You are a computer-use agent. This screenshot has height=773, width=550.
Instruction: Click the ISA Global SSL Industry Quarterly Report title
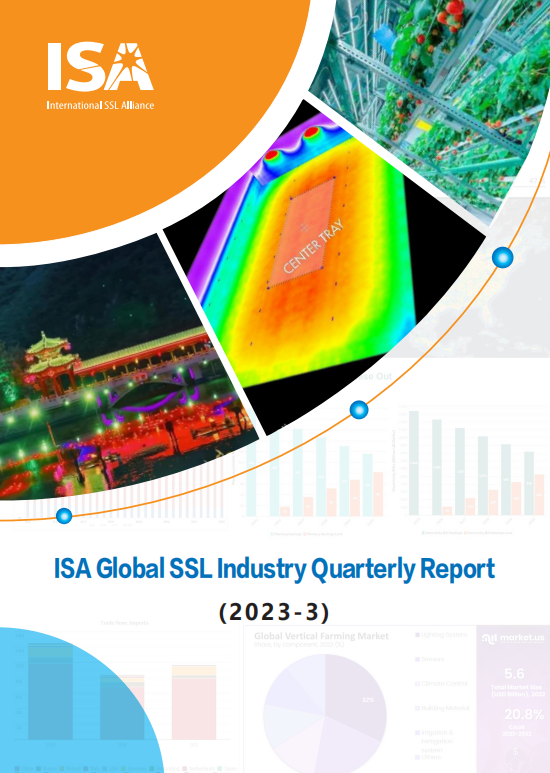click(x=274, y=569)
